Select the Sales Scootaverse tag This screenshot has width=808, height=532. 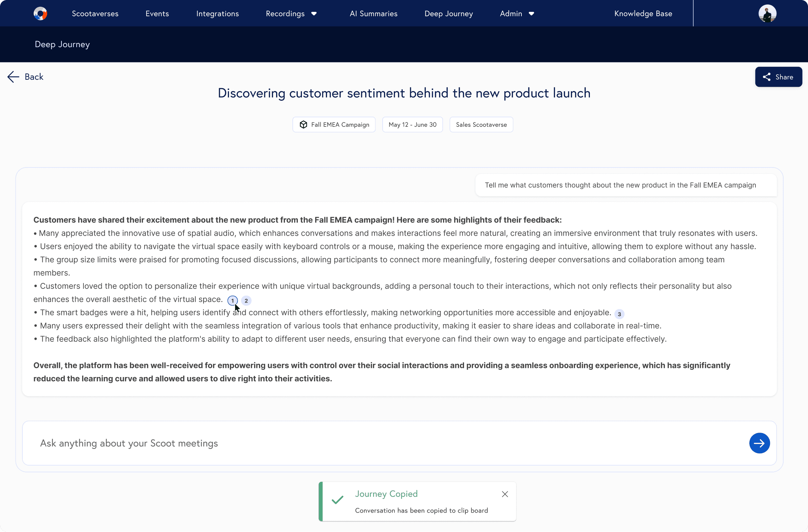click(x=481, y=124)
